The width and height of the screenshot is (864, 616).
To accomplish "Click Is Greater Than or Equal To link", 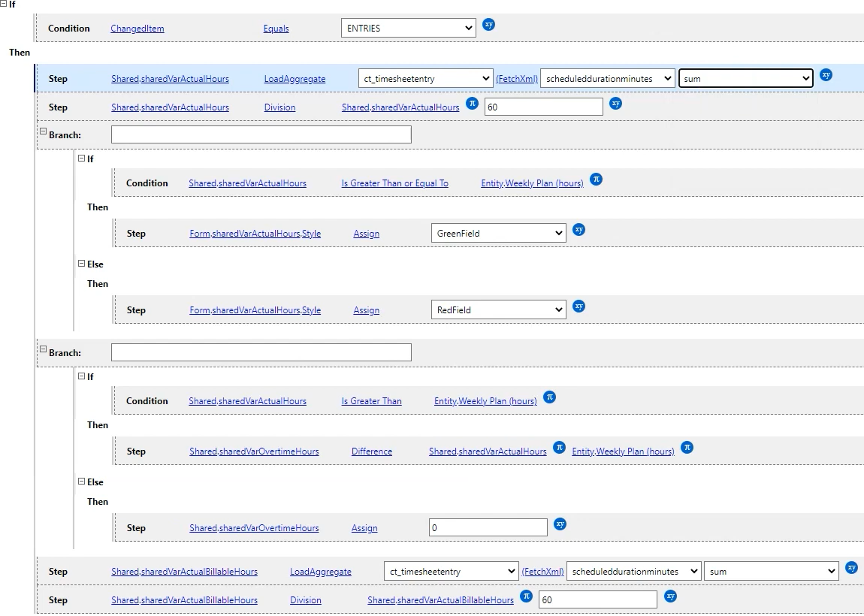I will [394, 183].
